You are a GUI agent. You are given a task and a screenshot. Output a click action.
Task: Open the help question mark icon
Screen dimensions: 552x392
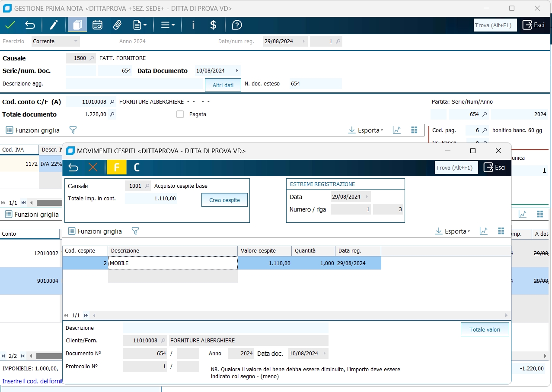point(237,25)
